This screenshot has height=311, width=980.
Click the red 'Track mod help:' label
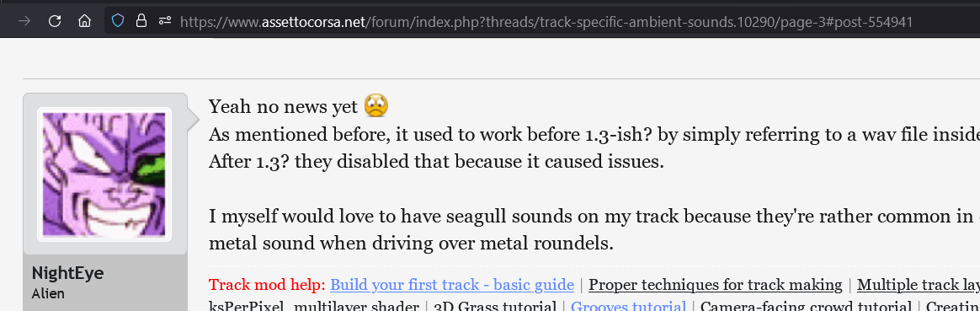coord(267,285)
